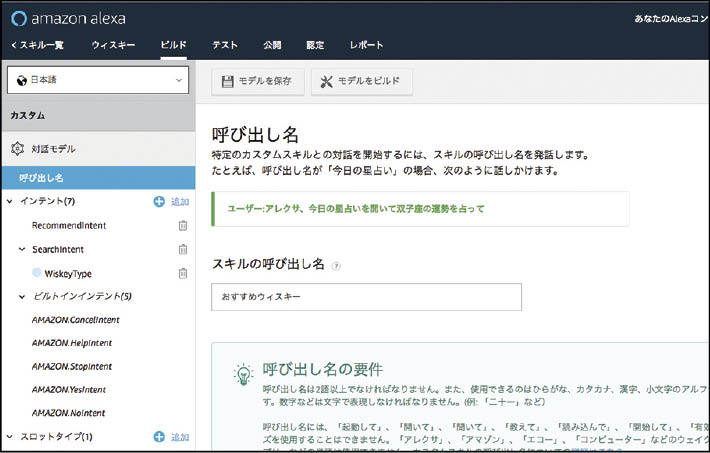Click the globe icon in language selector
This screenshot has width=710, height=453.
tap(22, 81)
